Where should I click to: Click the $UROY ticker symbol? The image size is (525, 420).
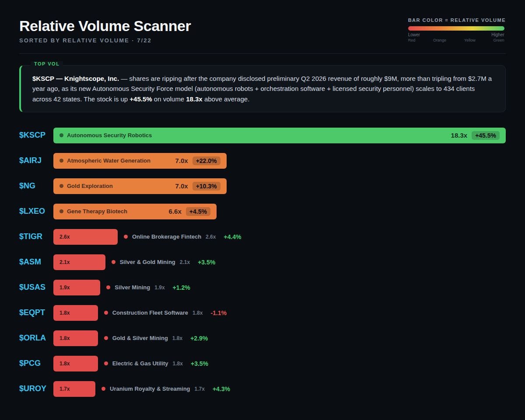tap(33, 389)
